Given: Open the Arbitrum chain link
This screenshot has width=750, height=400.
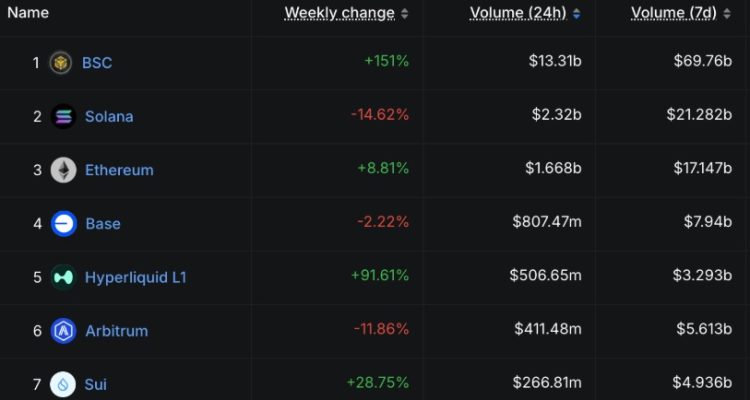Looking at the screenshot, I should tap(117, 331).
